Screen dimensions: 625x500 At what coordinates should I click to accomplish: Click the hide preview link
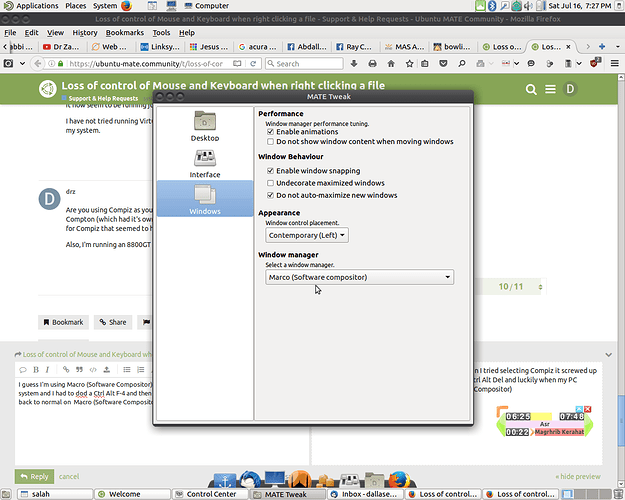click(578, 476)
